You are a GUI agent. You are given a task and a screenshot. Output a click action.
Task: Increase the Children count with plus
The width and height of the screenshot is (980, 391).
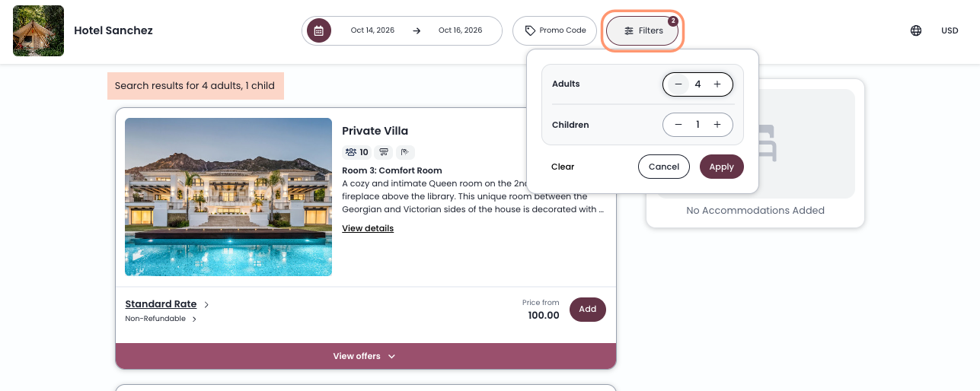(717, 125)
